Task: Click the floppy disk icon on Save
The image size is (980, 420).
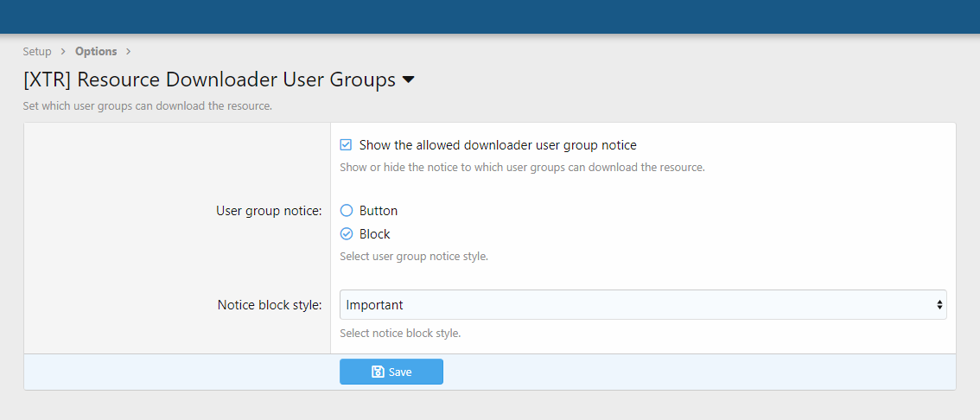Action: tap(378, 372)
